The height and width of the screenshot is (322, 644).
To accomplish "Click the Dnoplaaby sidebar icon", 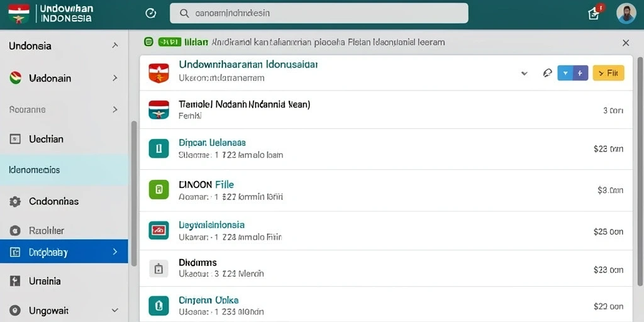I will tap(15, 252).
